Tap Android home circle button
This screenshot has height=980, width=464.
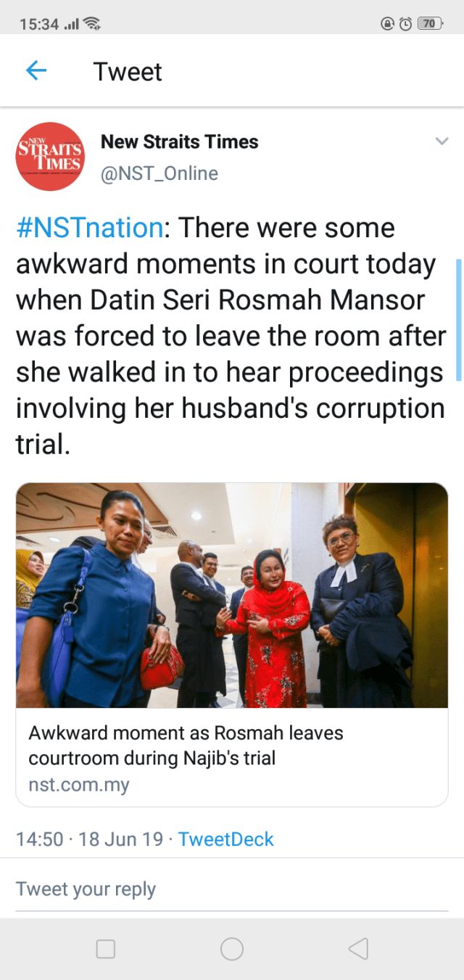click(x=232, y=949)
